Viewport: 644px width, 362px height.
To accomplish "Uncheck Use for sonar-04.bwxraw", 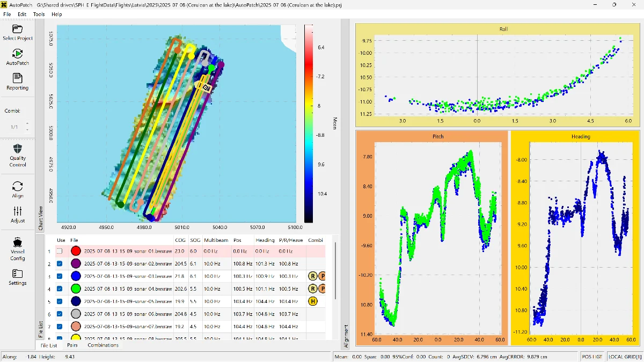I will [60, 289].
